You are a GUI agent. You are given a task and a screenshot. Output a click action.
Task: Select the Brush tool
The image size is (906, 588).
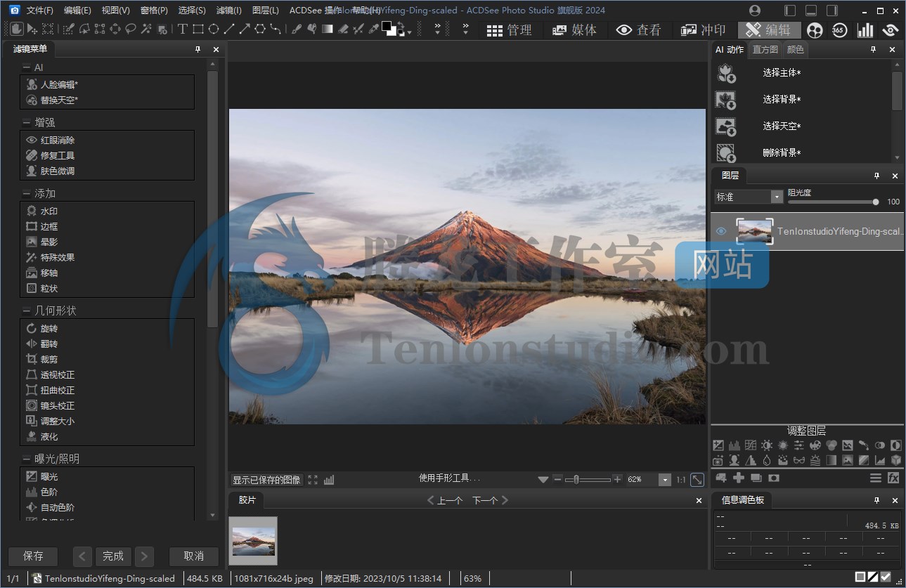297,29
